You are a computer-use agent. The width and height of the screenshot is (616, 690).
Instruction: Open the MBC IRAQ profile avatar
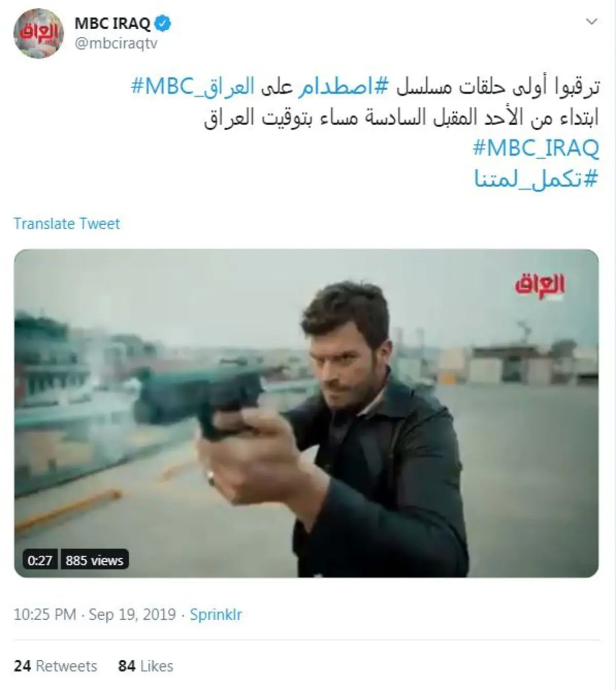[38, 33]
